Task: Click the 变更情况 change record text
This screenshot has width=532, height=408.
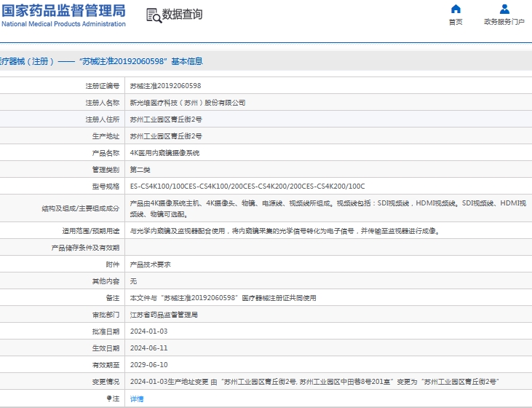Action: pos(314,382)
